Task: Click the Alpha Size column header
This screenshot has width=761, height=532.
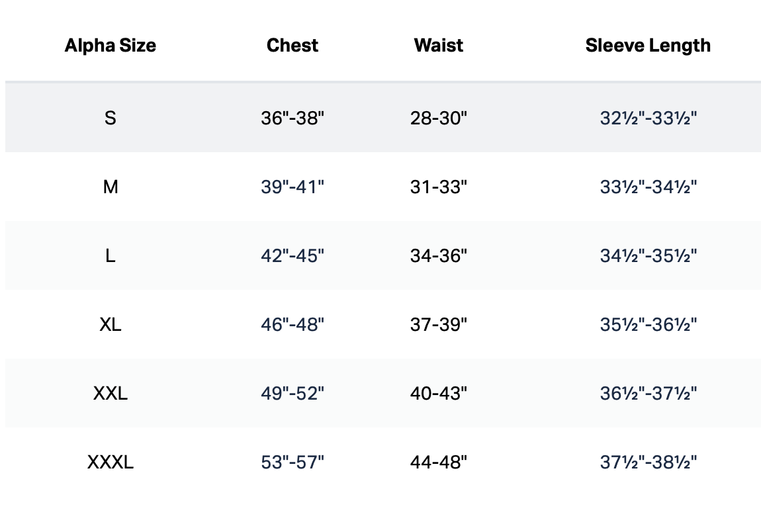Action: click(111, 46)
